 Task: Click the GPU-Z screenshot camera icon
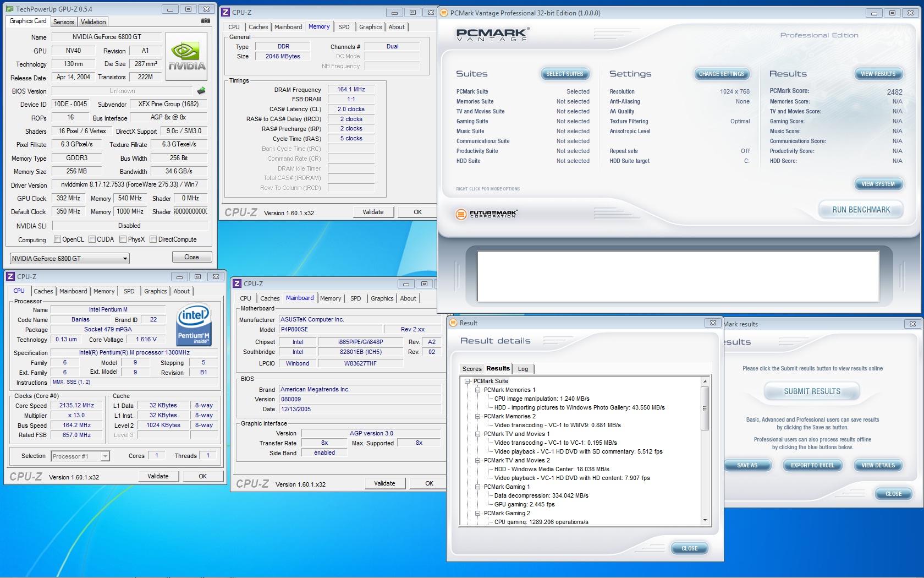(205, 21)
